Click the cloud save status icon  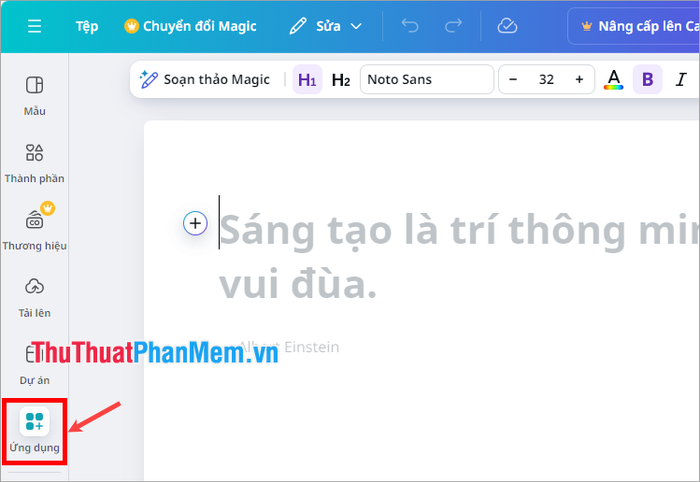507,26
